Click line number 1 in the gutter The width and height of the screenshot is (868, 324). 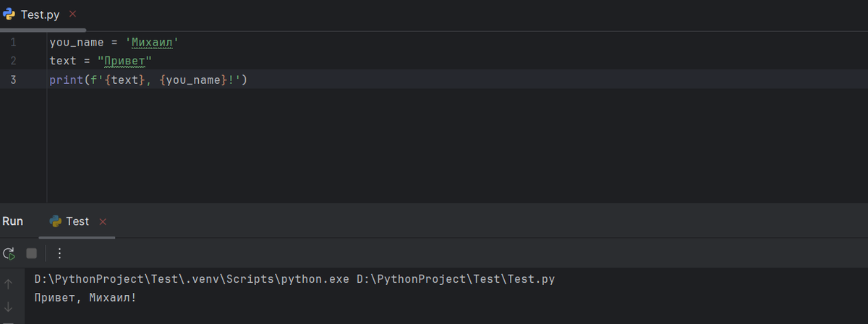click(x=13, y=43)
